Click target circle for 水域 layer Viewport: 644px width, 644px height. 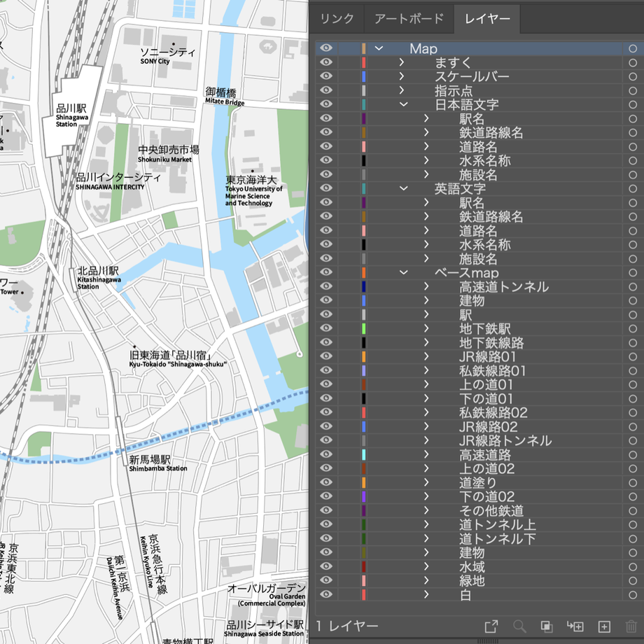click(633, 567)
